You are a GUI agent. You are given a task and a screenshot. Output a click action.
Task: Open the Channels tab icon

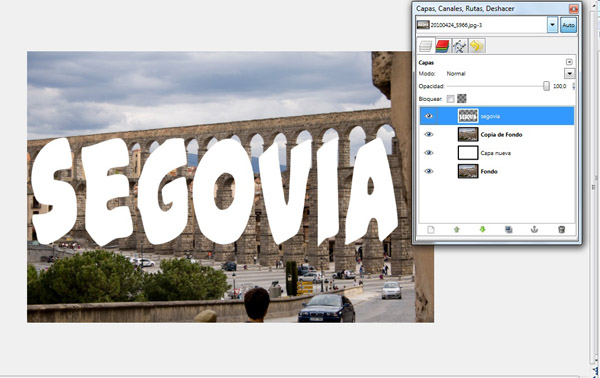(442, 46)
